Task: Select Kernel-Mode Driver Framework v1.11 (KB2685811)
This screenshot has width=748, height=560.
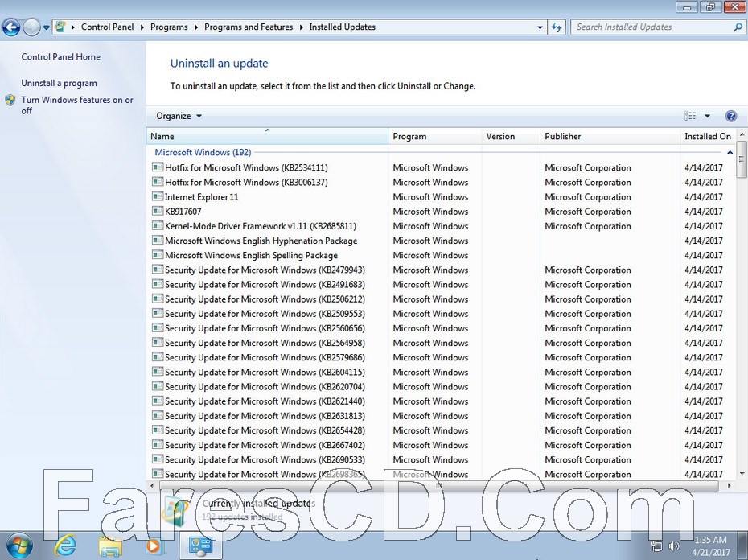Action: 261,226
